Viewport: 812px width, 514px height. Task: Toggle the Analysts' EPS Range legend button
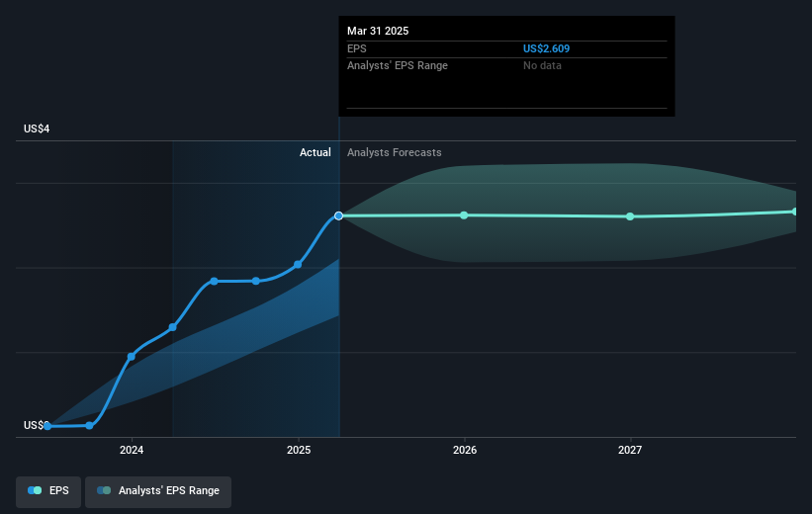coord(158,490)
